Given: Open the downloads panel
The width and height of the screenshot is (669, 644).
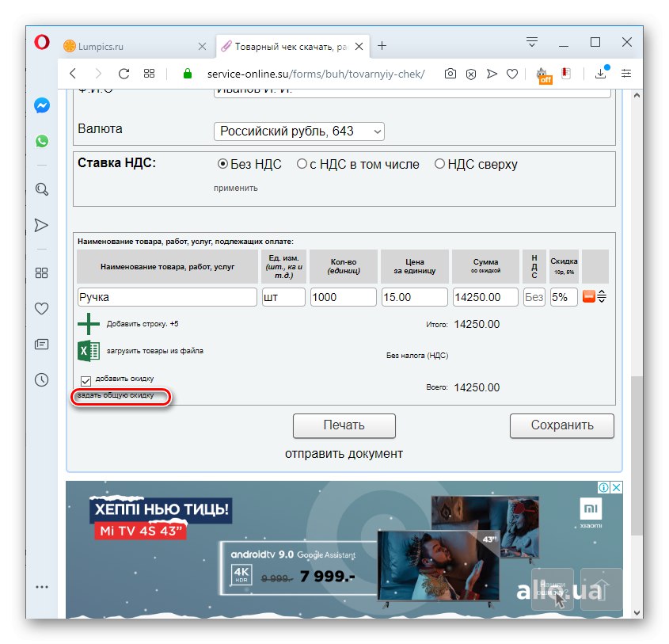Looking at the screenshot, I should point(601,74).
